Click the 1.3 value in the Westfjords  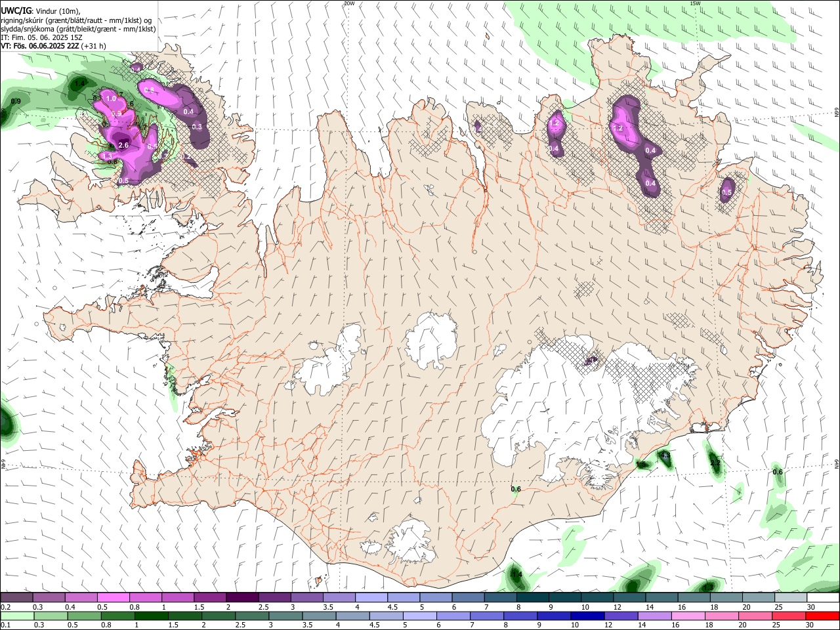[108, 156]
